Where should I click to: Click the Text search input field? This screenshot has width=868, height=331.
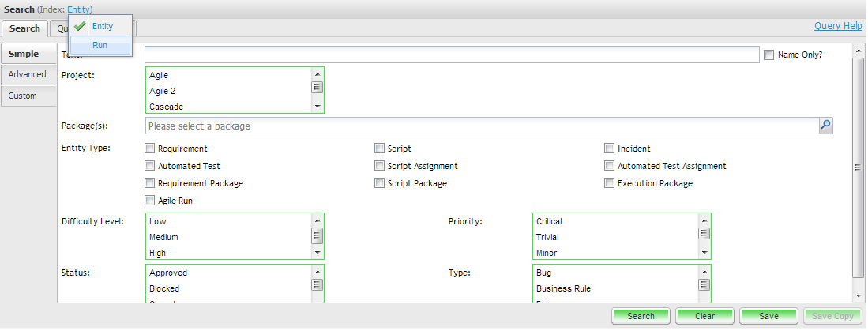tap(452, 55)
